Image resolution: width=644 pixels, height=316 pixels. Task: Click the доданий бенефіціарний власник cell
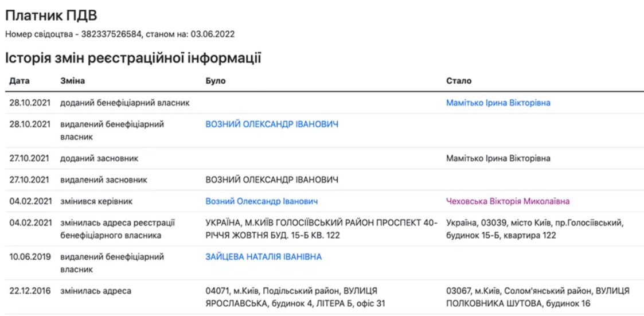pos(125,103)
